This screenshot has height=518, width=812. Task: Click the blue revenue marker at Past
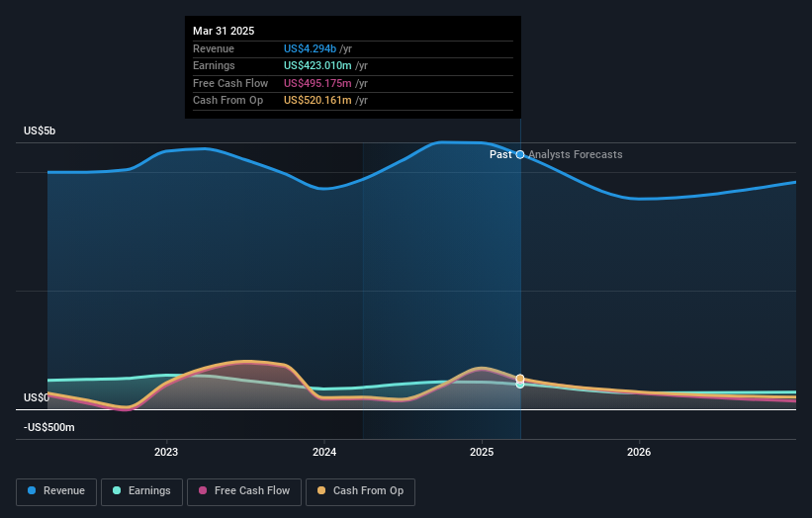(x=520, y=155)
